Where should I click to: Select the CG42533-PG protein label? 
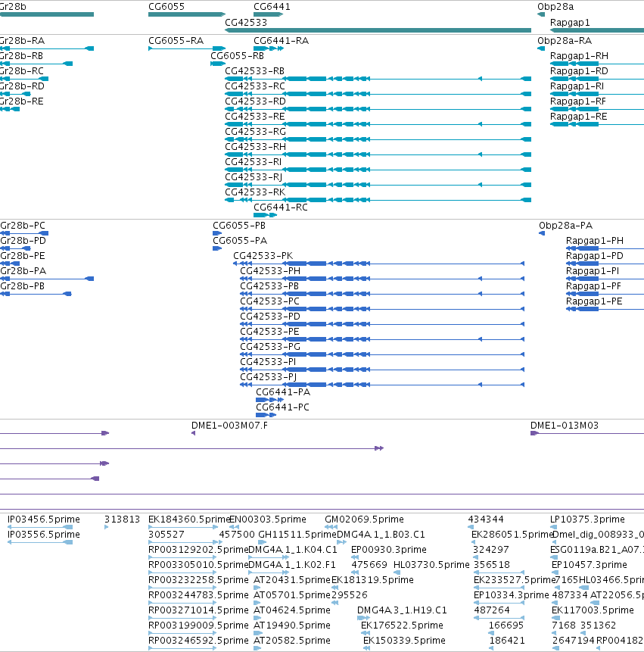coord(270,347)
